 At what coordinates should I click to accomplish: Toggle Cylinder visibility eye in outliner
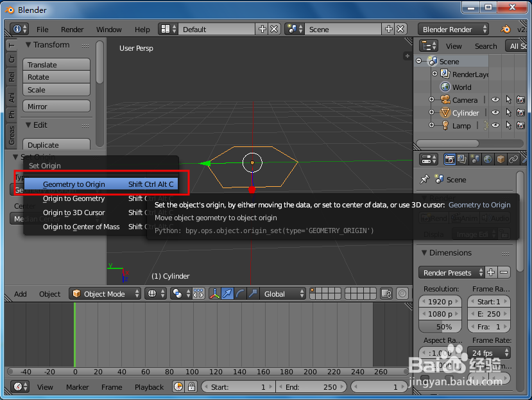point(495,112)
